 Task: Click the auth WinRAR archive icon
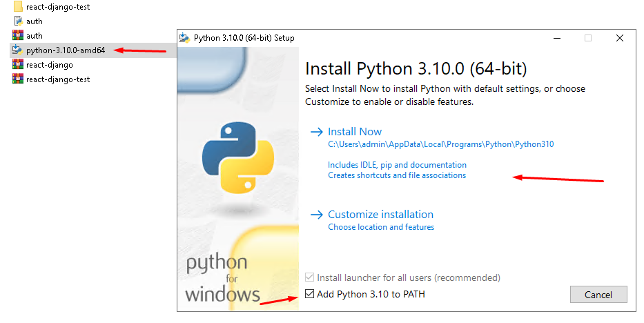[x=18, y=35]
